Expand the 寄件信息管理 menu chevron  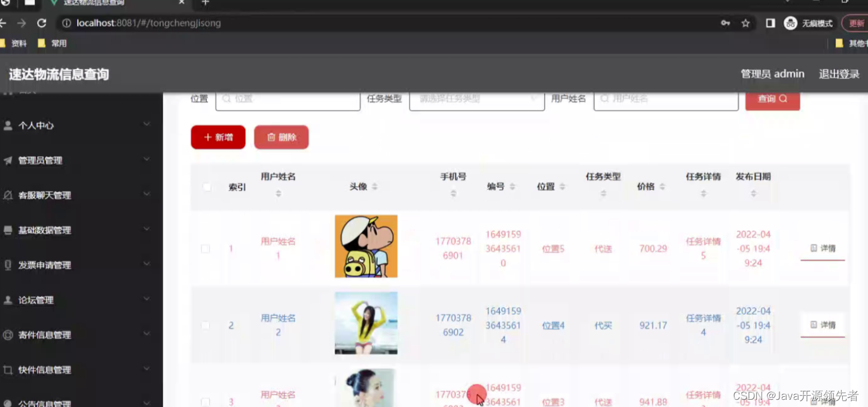pos(146,334)
